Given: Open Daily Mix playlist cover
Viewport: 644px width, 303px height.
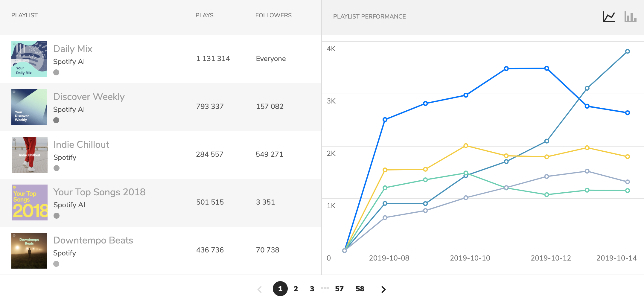Looking at the screenshot, I should click(29, 59).
